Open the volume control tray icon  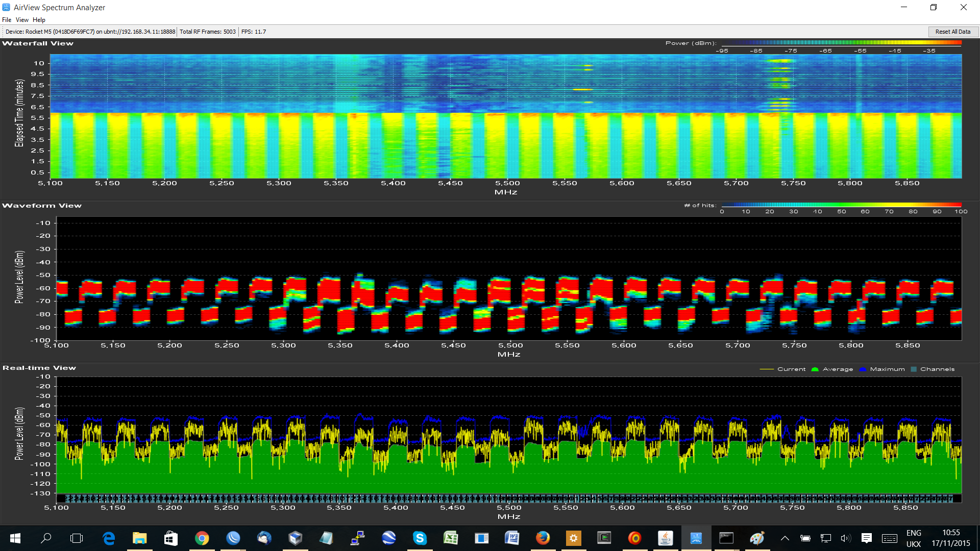[846, 538]
